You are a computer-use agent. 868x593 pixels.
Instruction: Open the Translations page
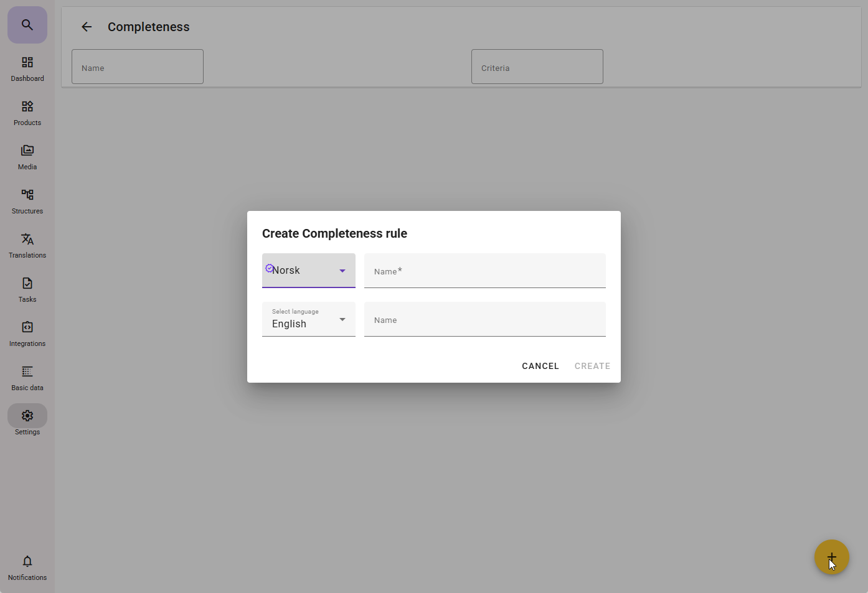pyautogui.click(x=27, y=246)
